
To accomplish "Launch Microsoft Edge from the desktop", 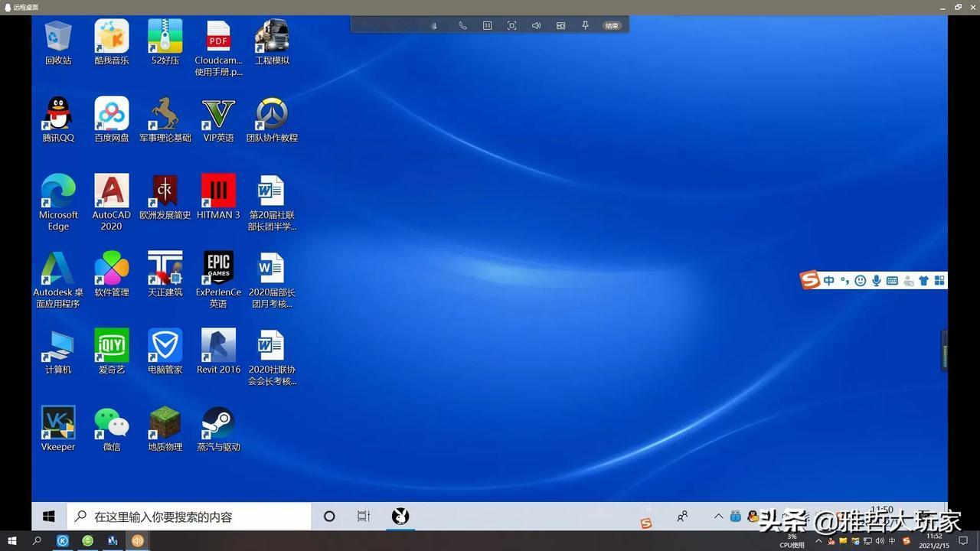I will [x=58, y=203].
